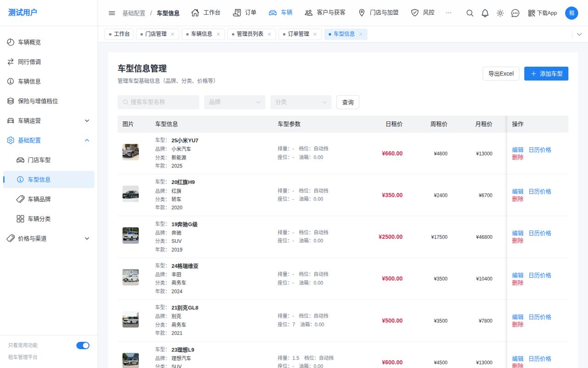588x368 pixels.
Task: Open 车辆信息 in the sidebar
Action: click(49, 81)
